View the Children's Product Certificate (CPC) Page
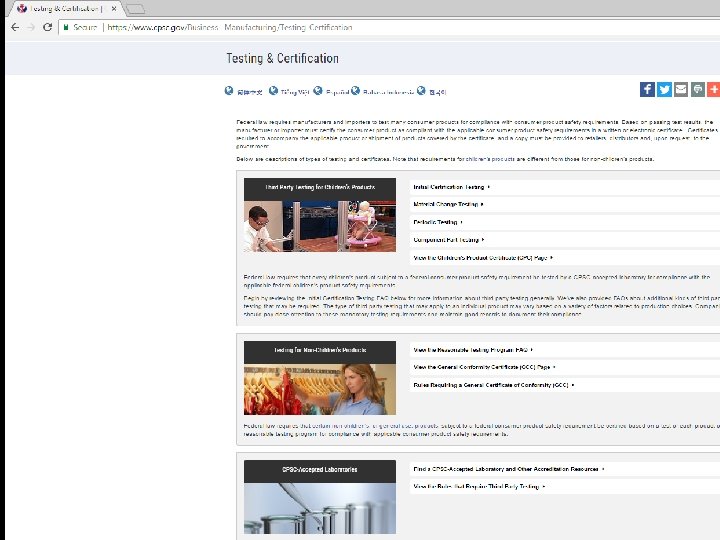720x540 pixels. coord(565,258)
